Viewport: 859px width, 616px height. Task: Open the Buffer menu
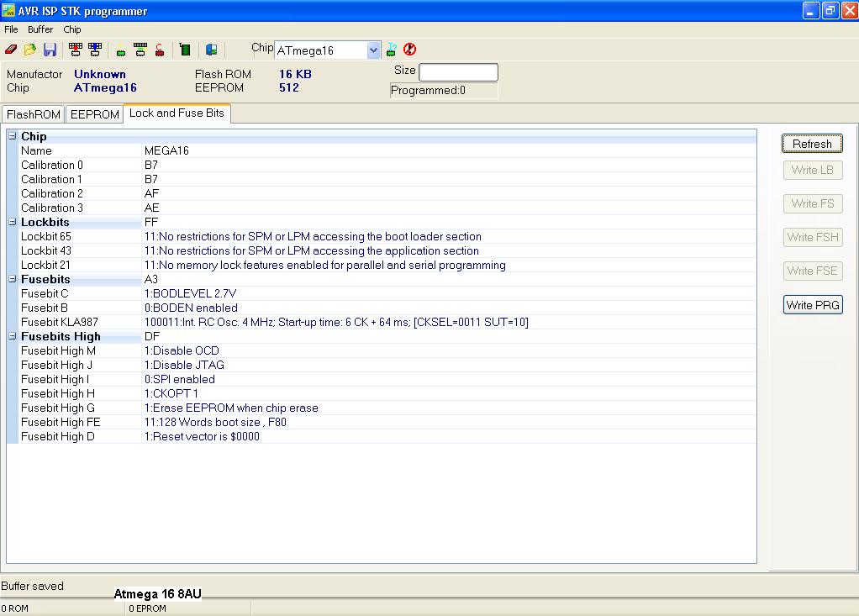[x=40, y=29]
